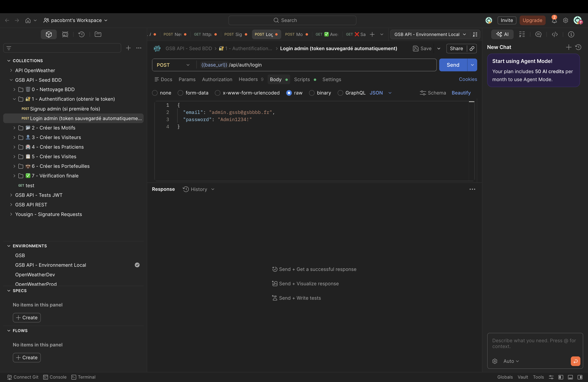Open the user avatar menu
The height and width of the screenshot is (382, 588).
click(x=578, y=20)
